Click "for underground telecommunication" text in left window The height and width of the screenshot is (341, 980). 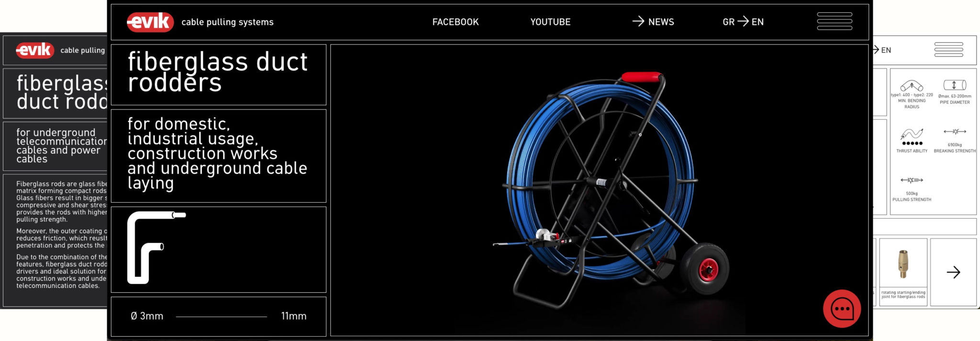pos(62,146)
